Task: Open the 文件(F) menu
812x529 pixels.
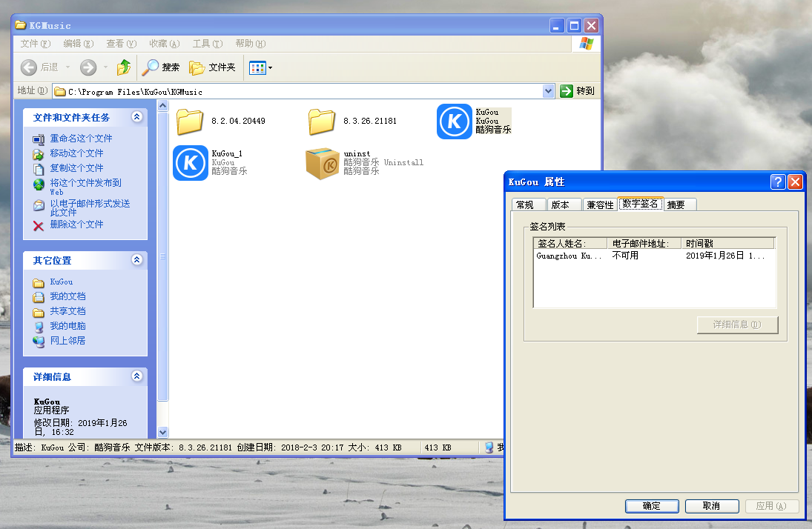Action: click(35, 44)
